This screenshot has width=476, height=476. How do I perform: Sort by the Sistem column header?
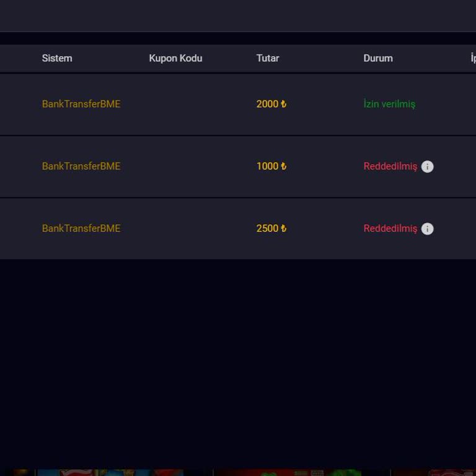[x=57, y=58]
